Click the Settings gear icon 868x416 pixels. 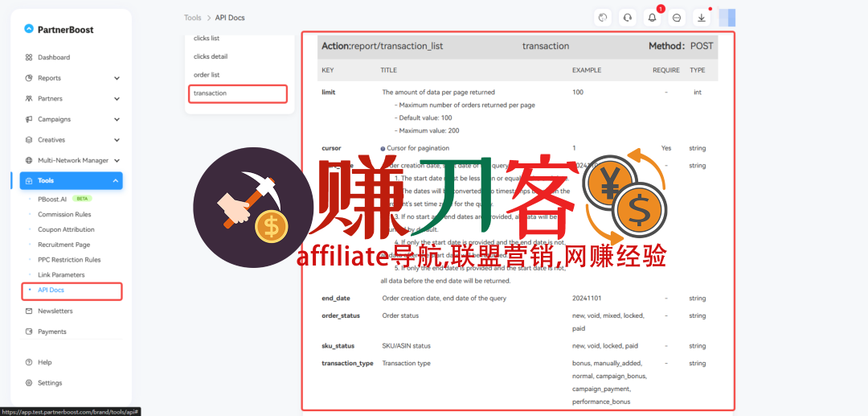[29, 383]
